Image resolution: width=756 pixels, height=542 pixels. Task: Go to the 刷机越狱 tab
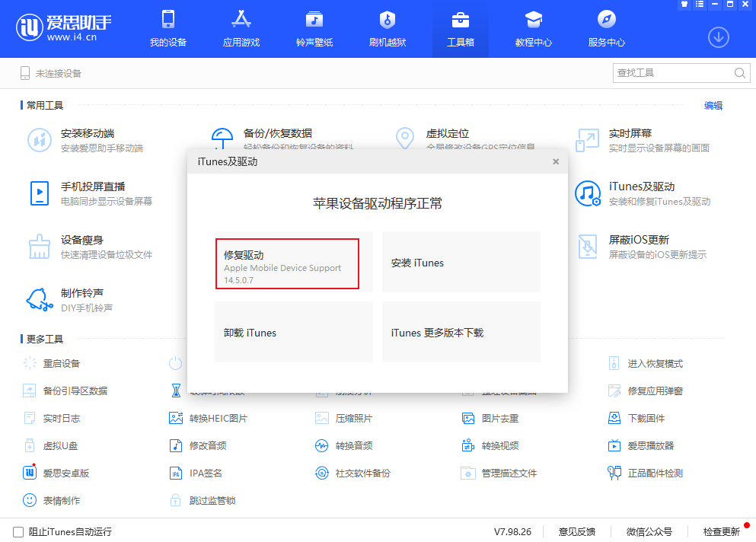pos(388,29)
